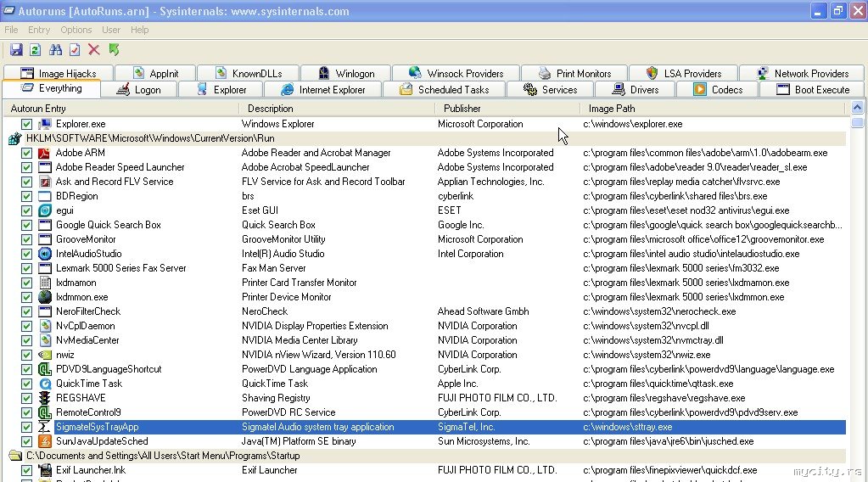The width and height of the screenshot is (868, 482).
Task: Click the Properties toolbar icon
Action: click(75, 50)
